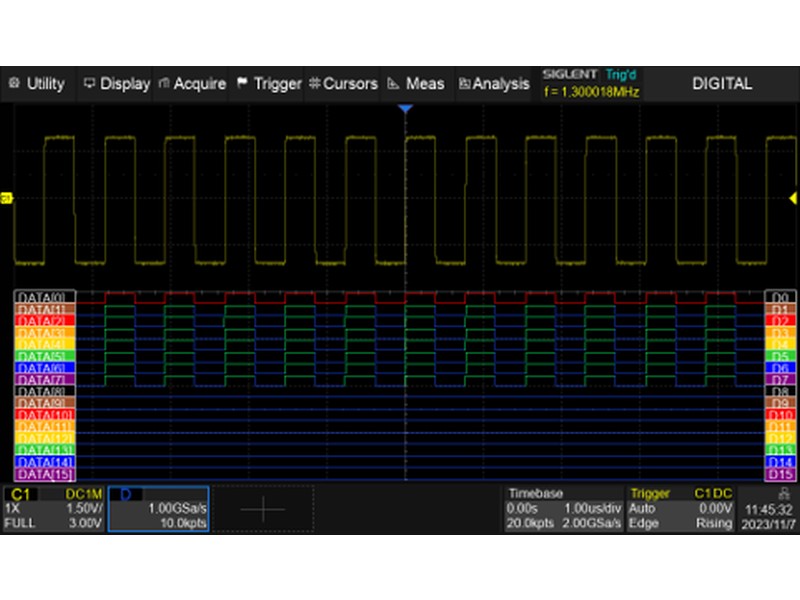Click the date and time clock display
Screen dimensions: 800x600
768,515
